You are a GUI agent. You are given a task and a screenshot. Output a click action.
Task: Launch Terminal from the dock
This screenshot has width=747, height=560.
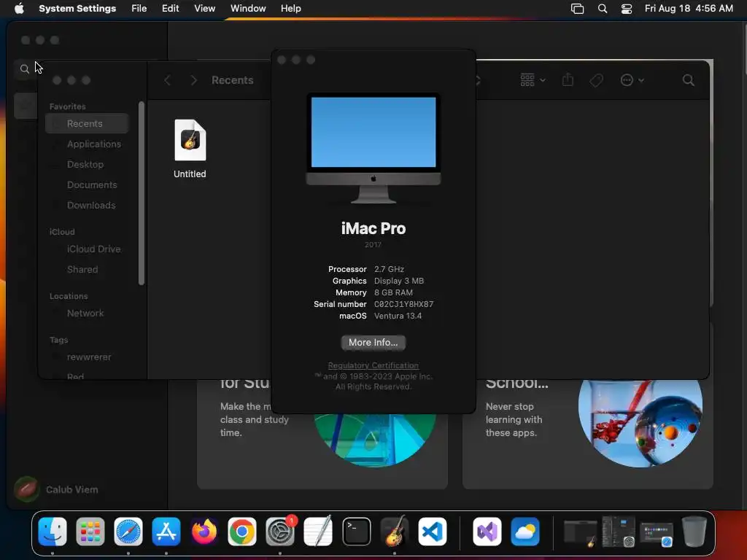click(x=356, y=532)
